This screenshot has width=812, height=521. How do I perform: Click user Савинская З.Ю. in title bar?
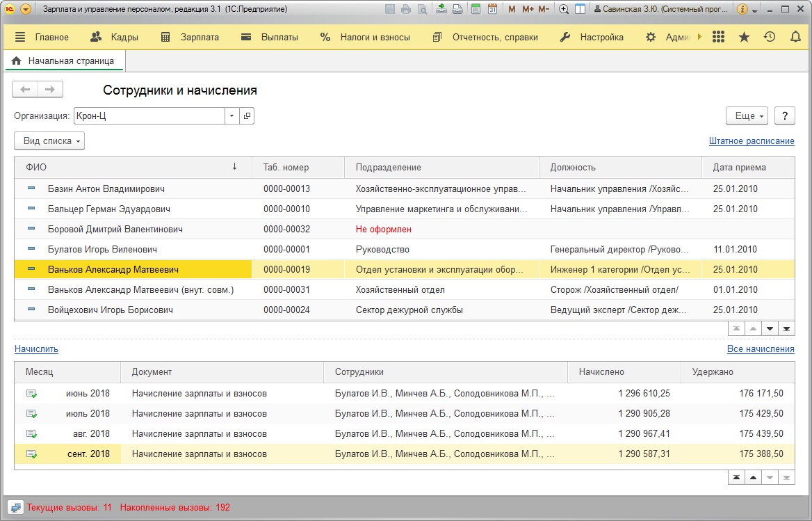click(x=661, y=9)
